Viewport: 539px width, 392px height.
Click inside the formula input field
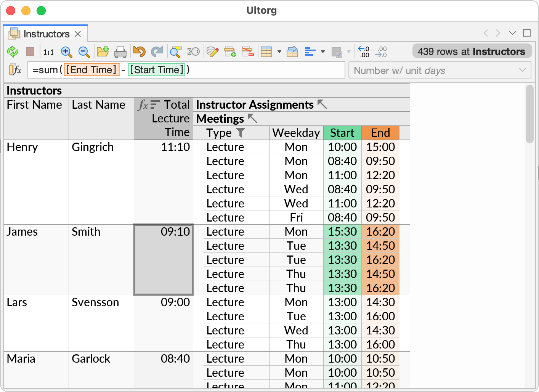[x=229, y=70]
